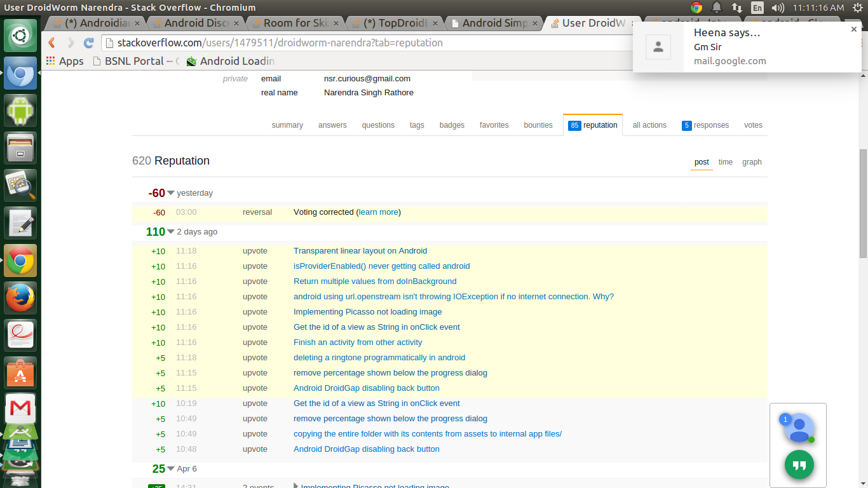
Task: Open the Hangouts contact avatar bubble
Action: point(799,428)
